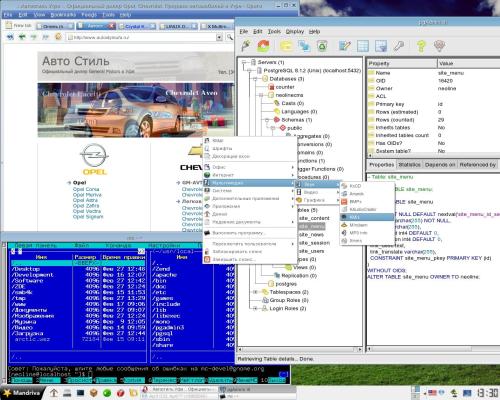500x400 pixels.
Task: Expand the Login Roles (2) node
Action: click(x=256, y=308)
